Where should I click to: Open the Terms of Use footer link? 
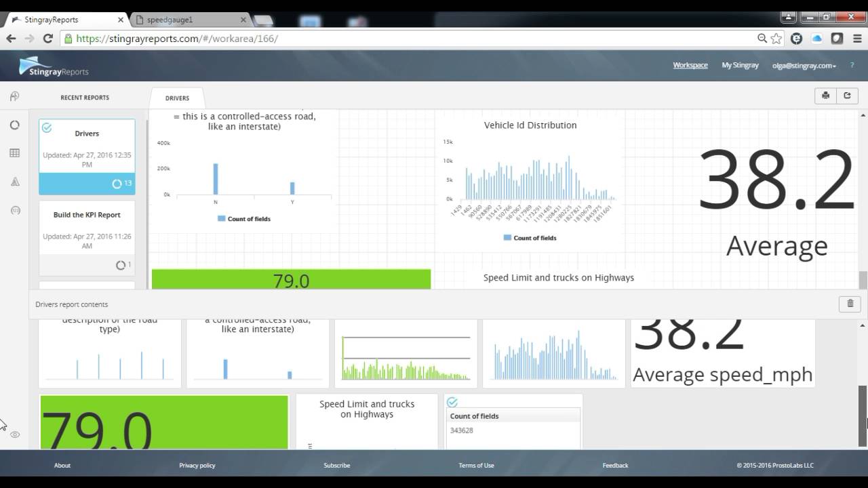[476, 465]
